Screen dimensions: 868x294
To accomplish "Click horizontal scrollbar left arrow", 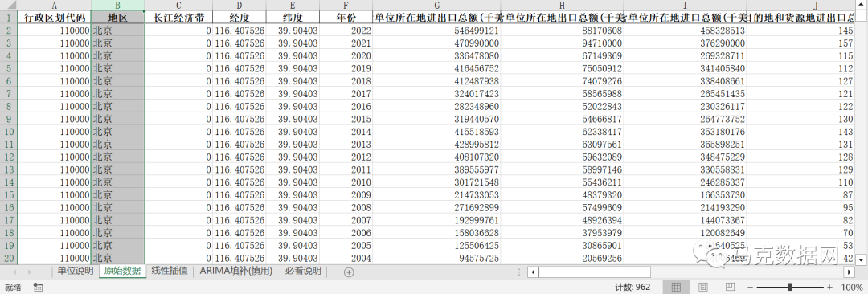I will pos(533,272).
